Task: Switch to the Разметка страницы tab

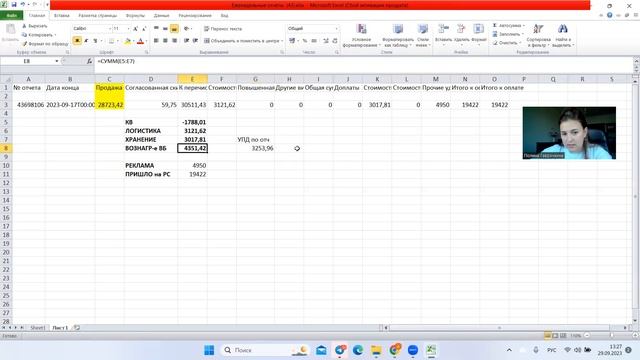Action: [x=98, y=16]
